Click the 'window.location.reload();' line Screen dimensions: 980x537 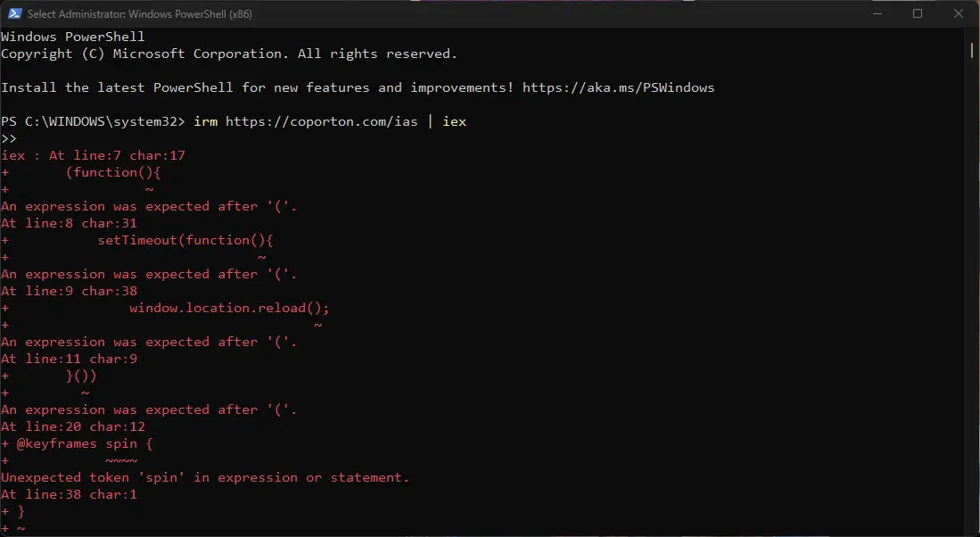pos(229,308)
